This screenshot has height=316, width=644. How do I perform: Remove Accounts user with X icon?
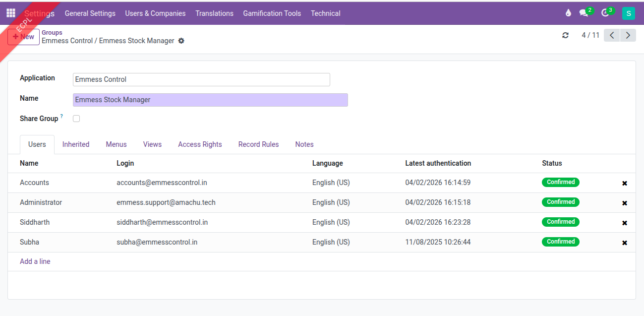pos(625,183)
